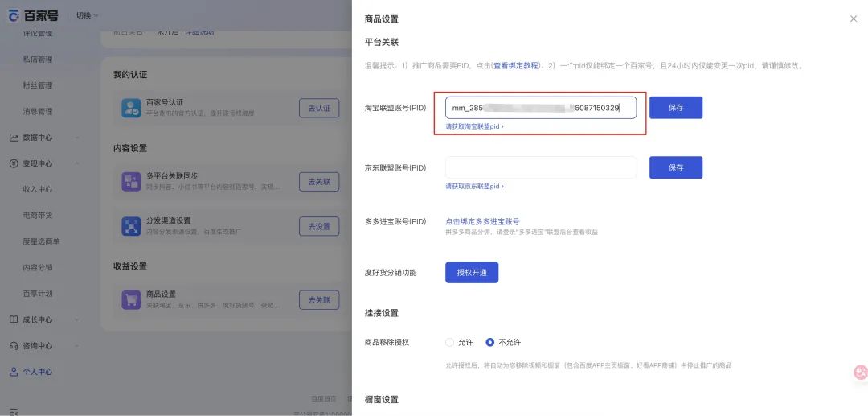Click 去关联 for 商品设置
The width and height of the screenshot is (868, 416).
tap(319, 299)
